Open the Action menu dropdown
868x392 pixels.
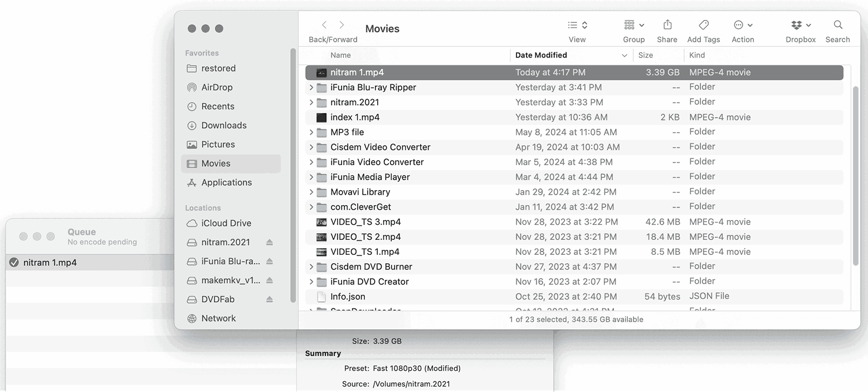tap(743, 25)
